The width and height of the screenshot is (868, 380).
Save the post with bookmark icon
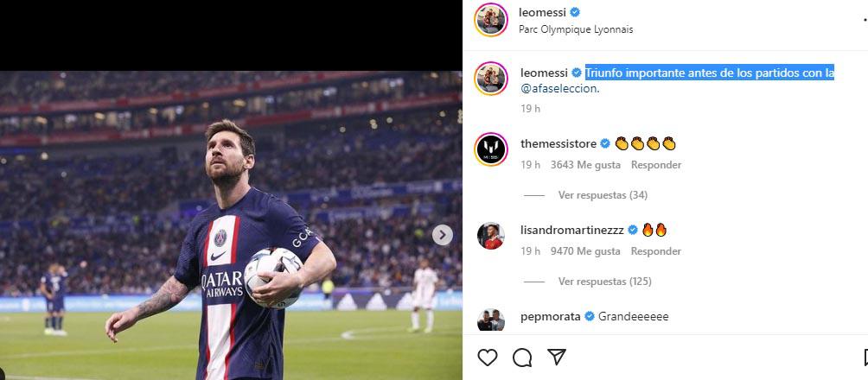(x=864, y=358)
